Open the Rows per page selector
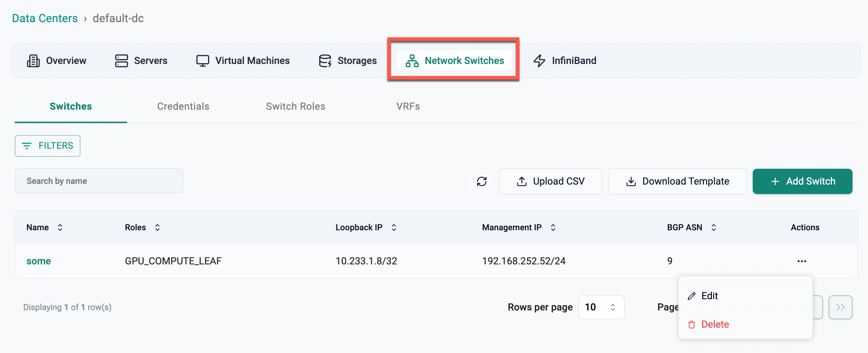The image size is (868, 353). 601,307
